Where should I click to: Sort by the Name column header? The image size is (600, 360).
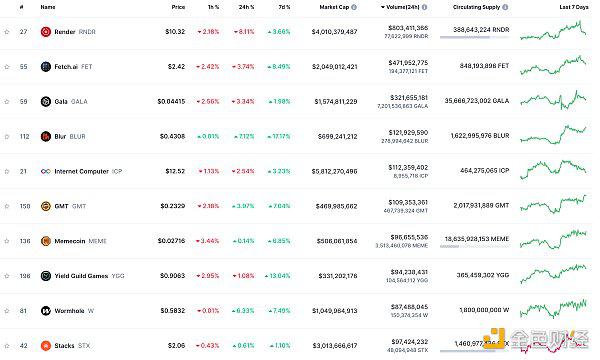point(48,7)
